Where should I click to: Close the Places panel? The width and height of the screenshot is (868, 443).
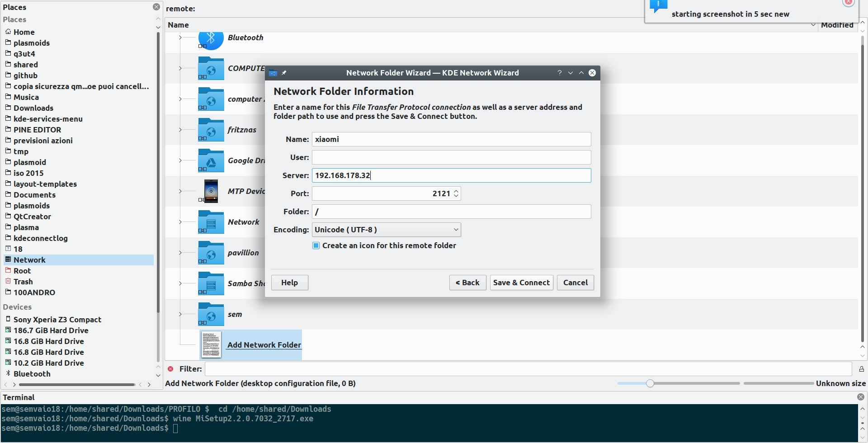pyautogui.click(x=156, y=7)
